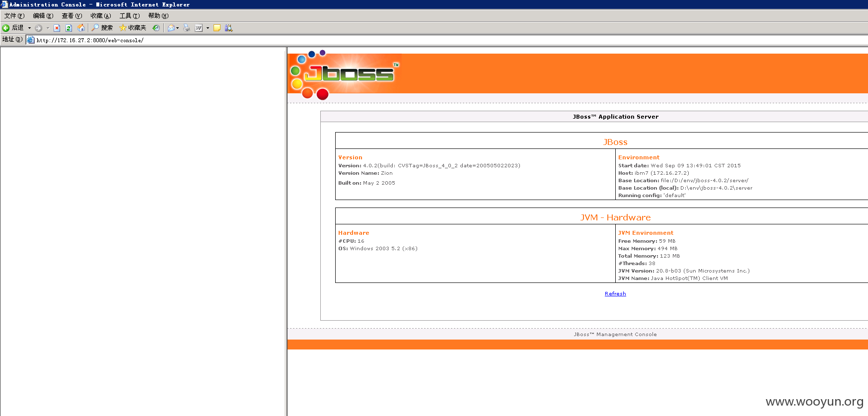Click the IE icon in title bar
Image resolution: width=868 pixels, height=416 pixels.
pyautogui.click(x=4, y=4)
